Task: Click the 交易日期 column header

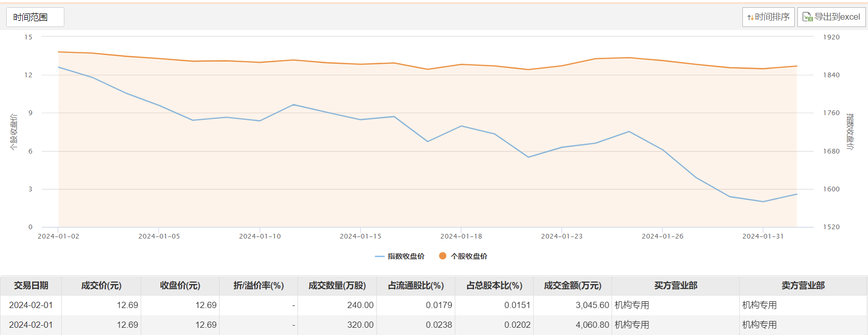Action: click(31, 286)
